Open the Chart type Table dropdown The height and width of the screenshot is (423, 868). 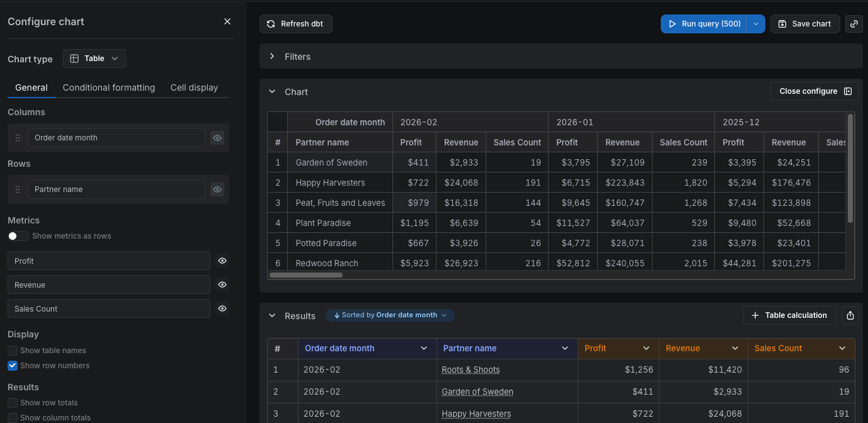click(94, 59)
